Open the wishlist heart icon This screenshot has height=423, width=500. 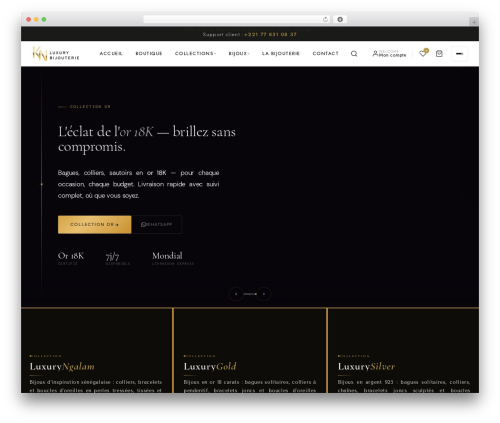coord(423,53)
